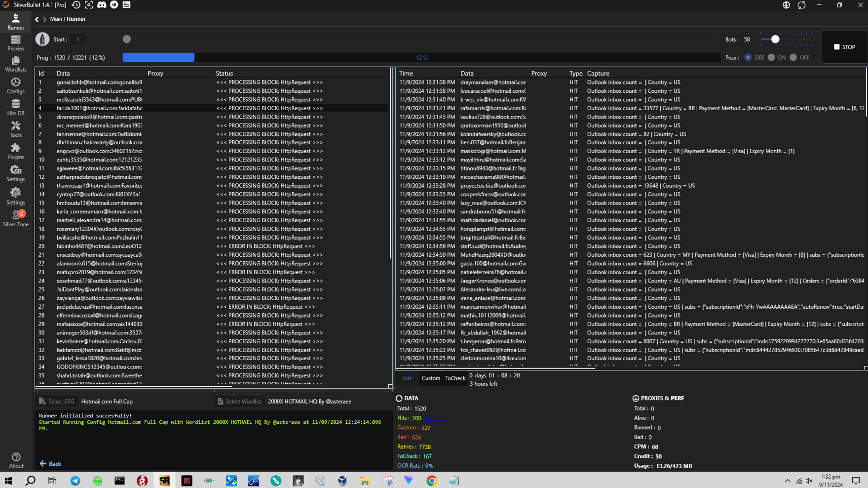Click the Retries: 7738 statistic
The image size is (868, 488).
click(414, 447)
